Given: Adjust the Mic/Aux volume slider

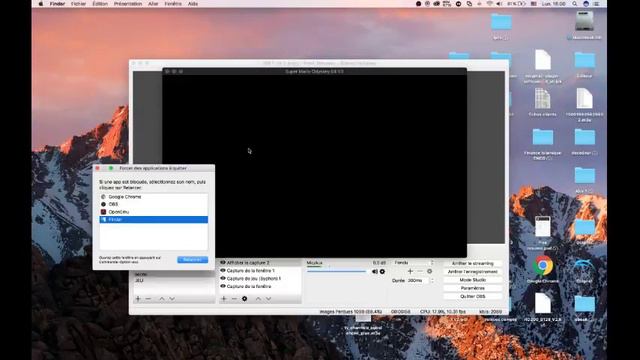Looking at the screenshot, I should tap(337, 271).
